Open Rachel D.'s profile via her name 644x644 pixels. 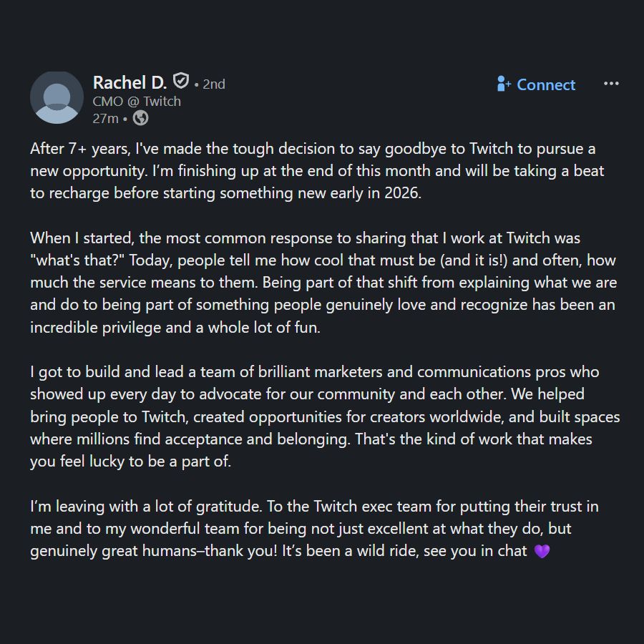point(129,82)
